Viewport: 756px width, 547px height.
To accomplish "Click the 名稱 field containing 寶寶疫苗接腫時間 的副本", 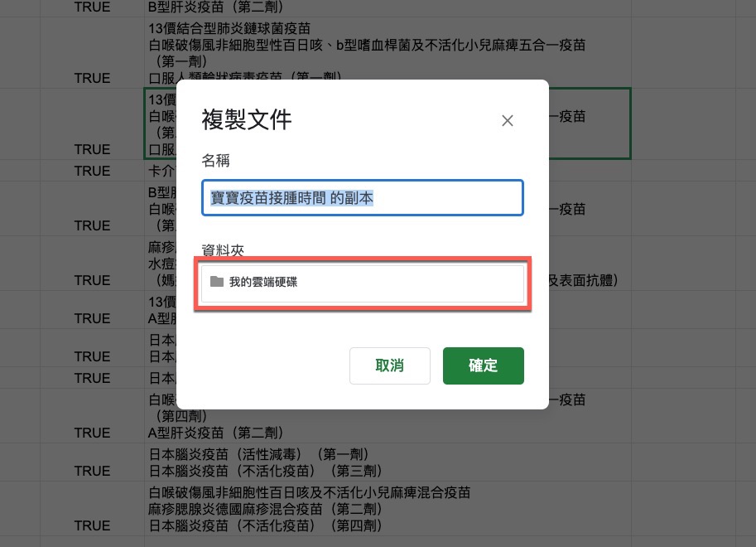I will pyautogui.click(x=363, y=197).
